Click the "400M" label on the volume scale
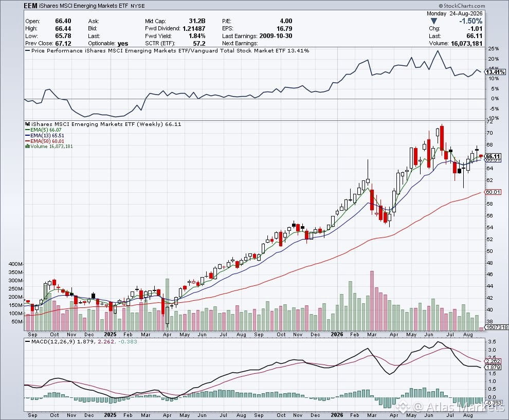This screenshot has height=420, width=509. click(x=15, y=264)
